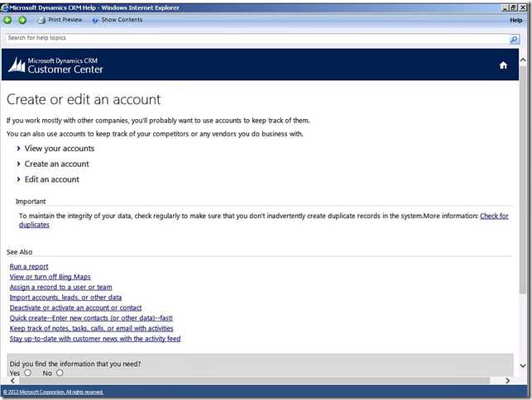Go back with the green back arrow
The width and height of the screenshot is (532, 400).
tap(7, 20)
